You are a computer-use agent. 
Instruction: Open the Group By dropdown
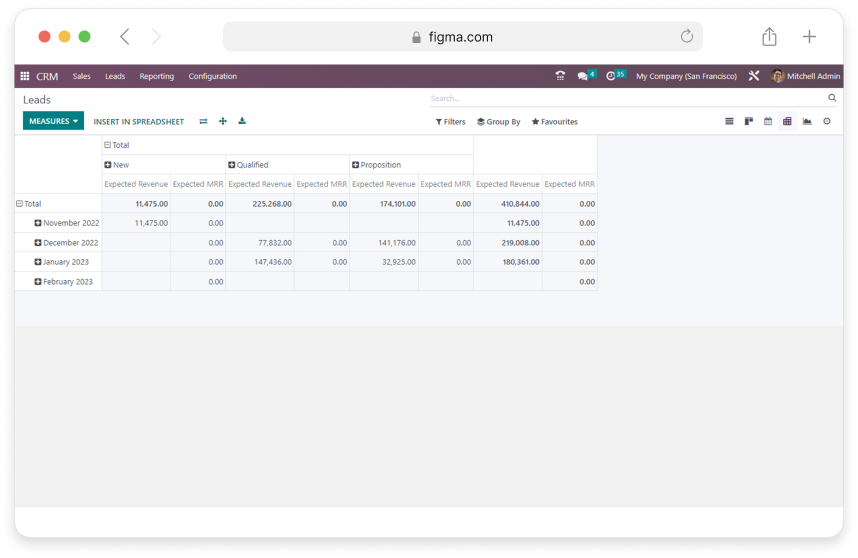click(498, 121)
